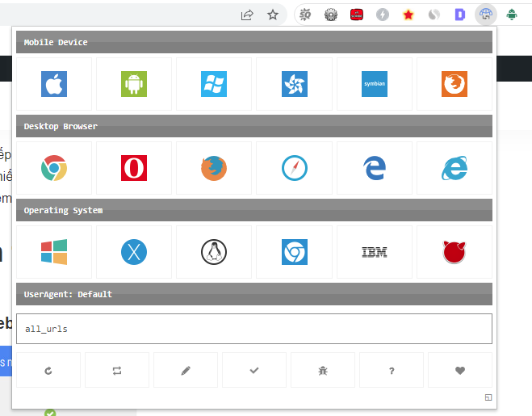Select the FreeBSD red devil icon

(x=455, y=252)
